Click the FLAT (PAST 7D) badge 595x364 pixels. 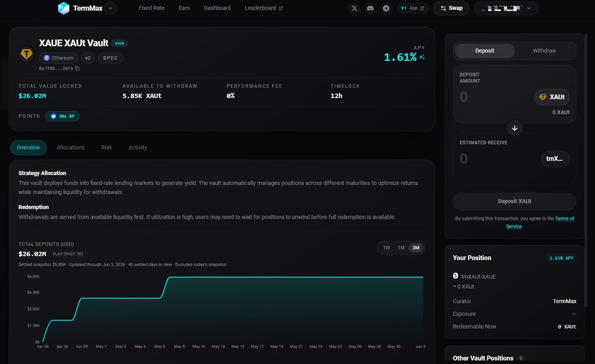68,254
